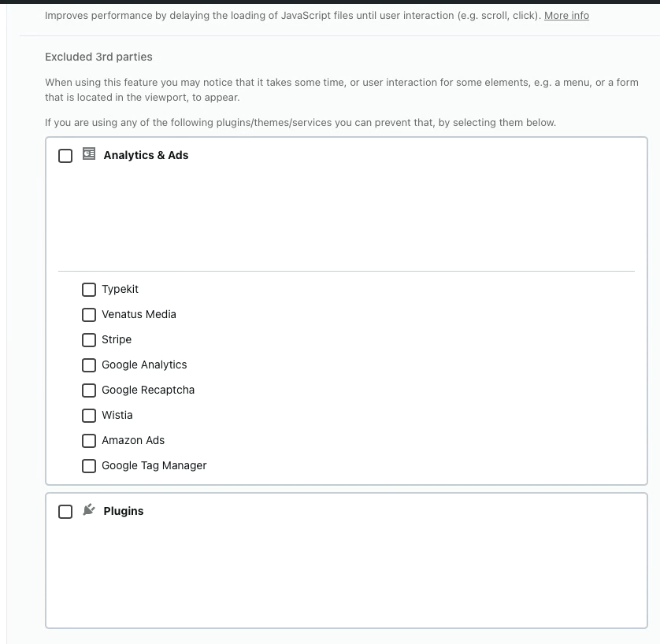660x644 pixels.
Task: Click the Plugins section heading label
Action: (124, 511)
